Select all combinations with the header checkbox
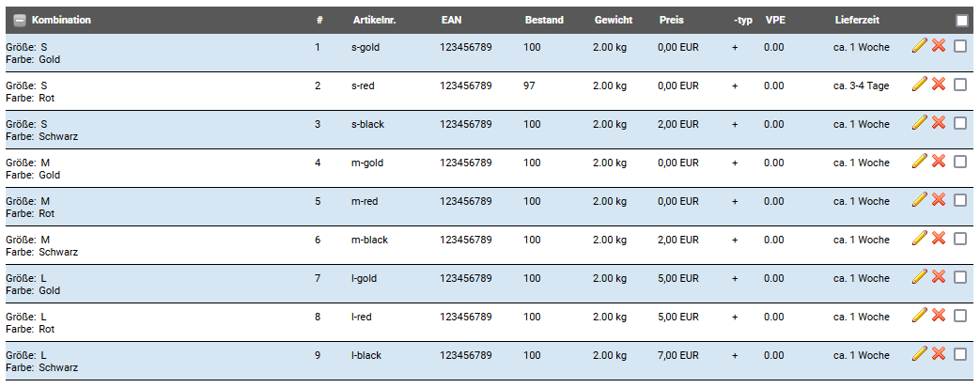980x388 pixels. coord(962,21)
